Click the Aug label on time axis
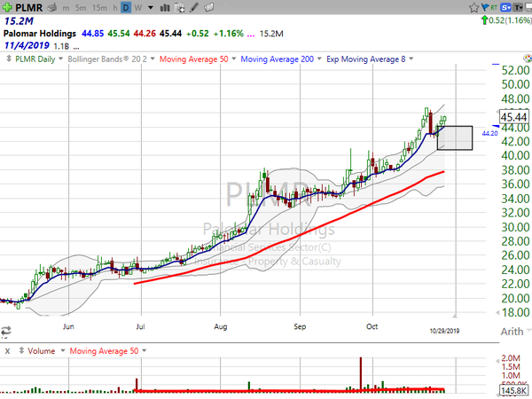 (x=220, y=326)
